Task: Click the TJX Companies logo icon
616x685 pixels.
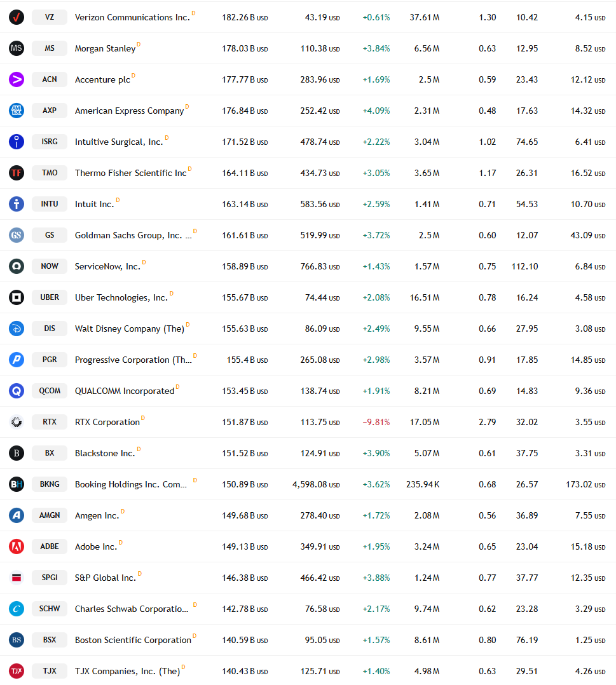Action: coord(17,671)
